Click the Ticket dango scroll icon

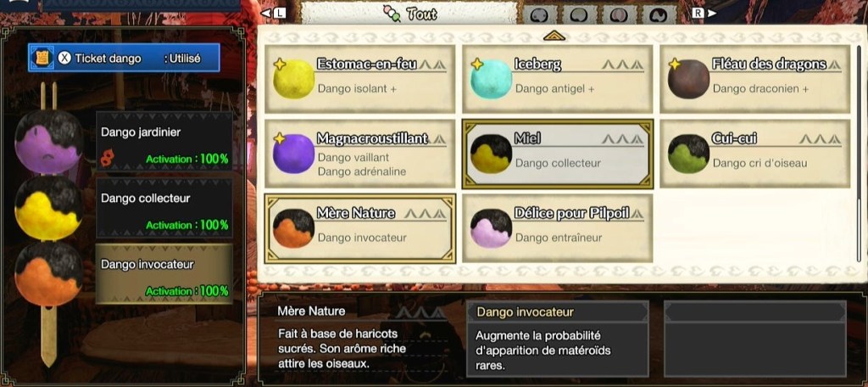click(x=42, y=59)
